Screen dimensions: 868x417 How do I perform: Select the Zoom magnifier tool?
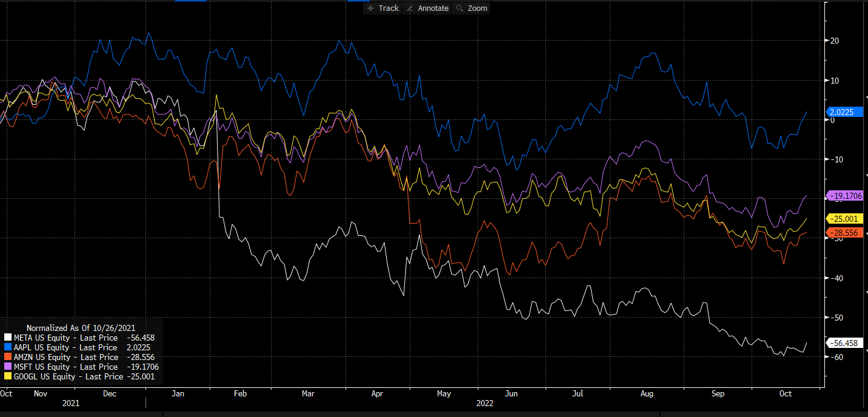(x=471, y=8)
